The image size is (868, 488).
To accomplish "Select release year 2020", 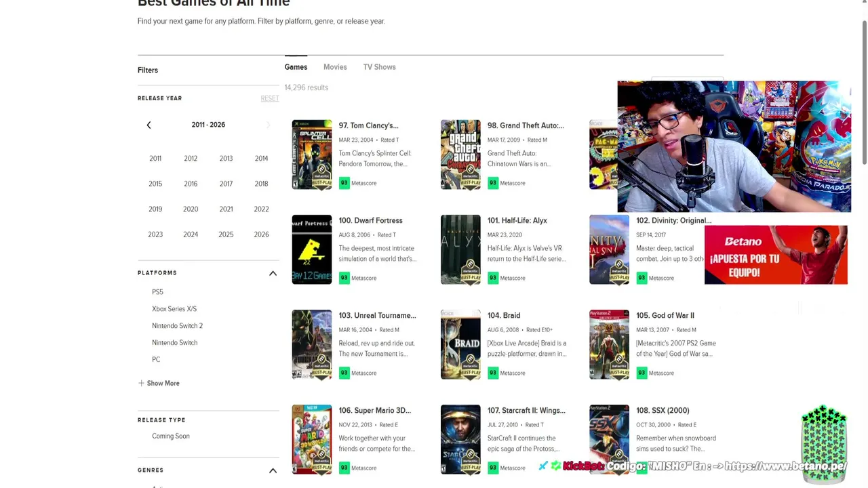I will 191,209.
